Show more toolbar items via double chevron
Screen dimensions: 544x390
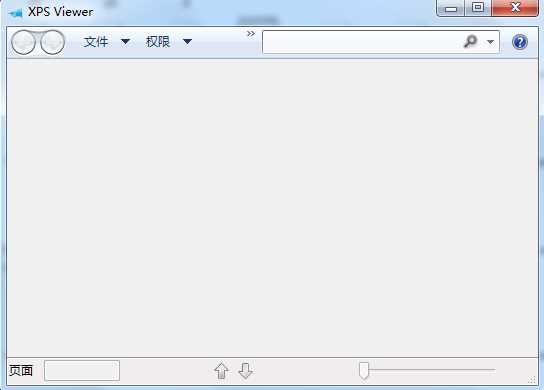pyautogui.click(x=251, y=34)
